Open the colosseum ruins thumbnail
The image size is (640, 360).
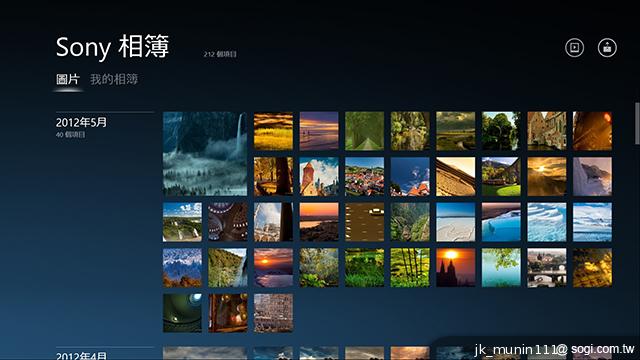pyautogui.click(x=273, y=313)
